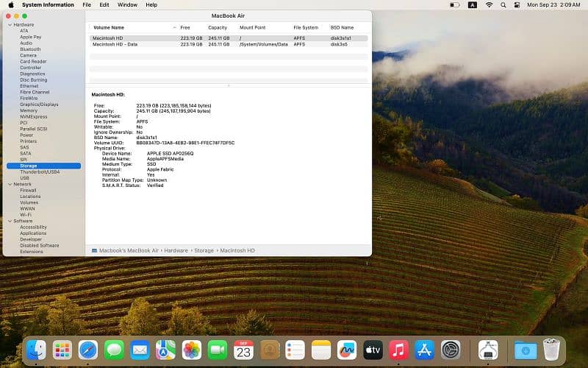Collapse the Network sidebar group
This screenshot has width=588, height=368.
(10, 184)
